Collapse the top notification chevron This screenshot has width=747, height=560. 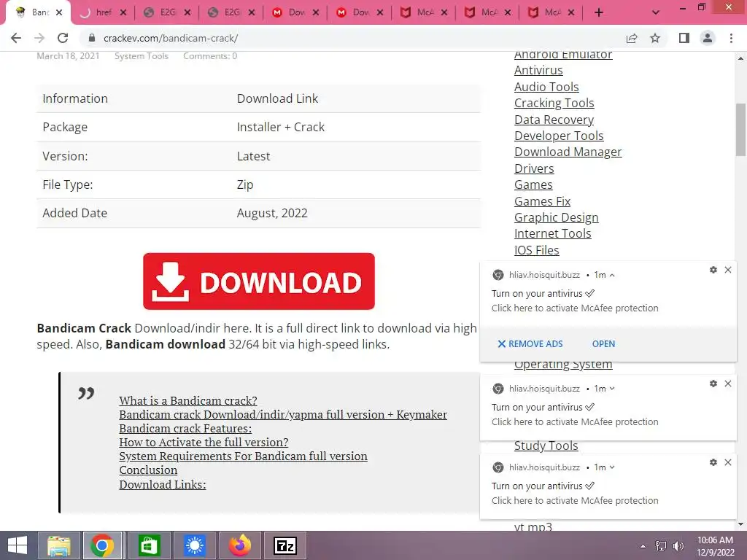pos(612,275)
